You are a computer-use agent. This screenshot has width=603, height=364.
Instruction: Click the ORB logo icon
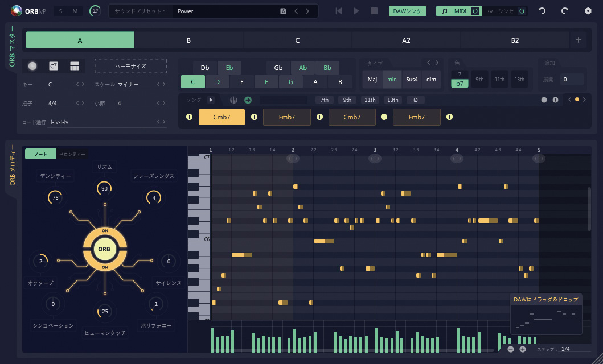(17, 11)
